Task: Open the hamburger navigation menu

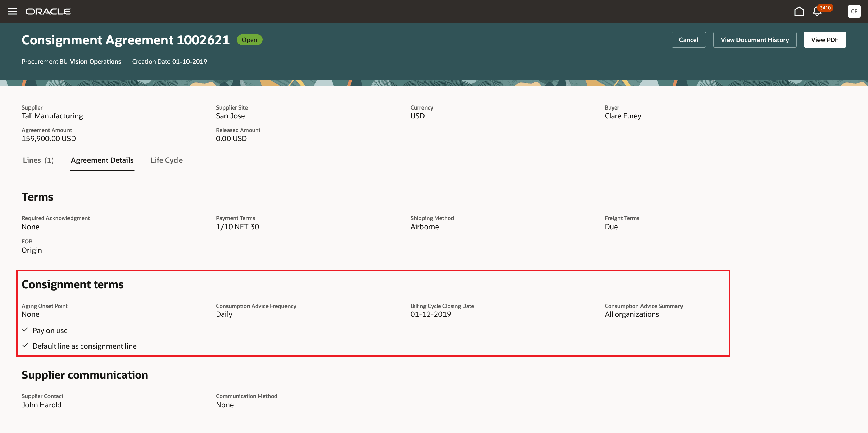Action: [13, 11]
